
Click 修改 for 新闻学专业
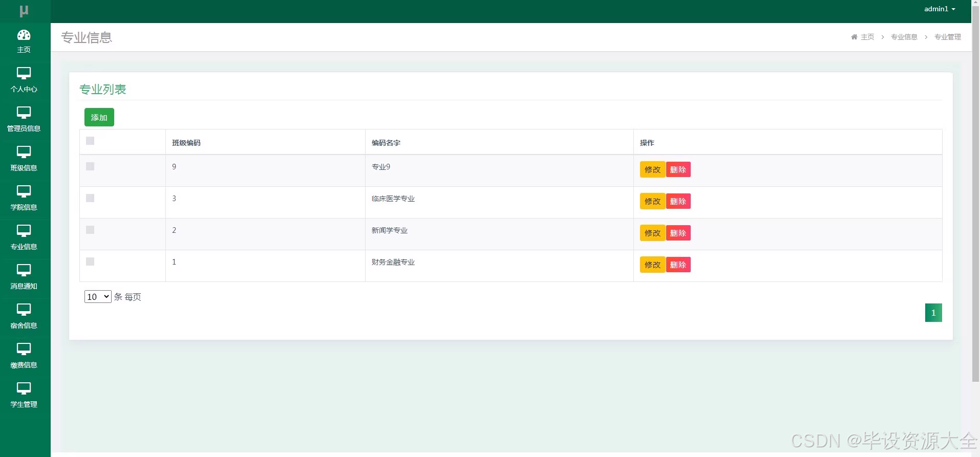coord(652,233)
